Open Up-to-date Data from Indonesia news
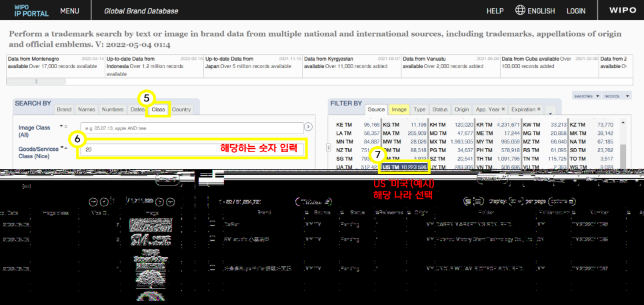The width and height of the screenshot is (644, 305). pos(155,66)
